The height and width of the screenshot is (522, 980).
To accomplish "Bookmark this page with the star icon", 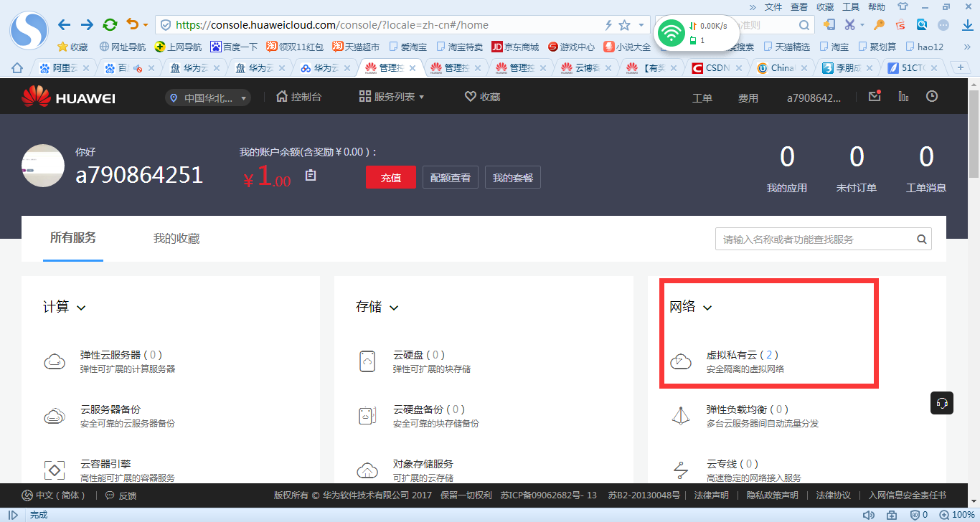I will pos(624,25).
